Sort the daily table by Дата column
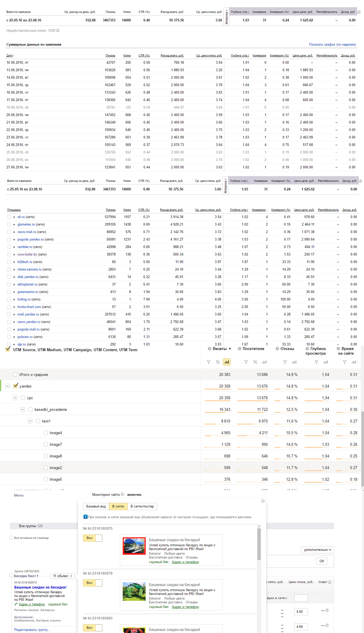 coord(10,56)
